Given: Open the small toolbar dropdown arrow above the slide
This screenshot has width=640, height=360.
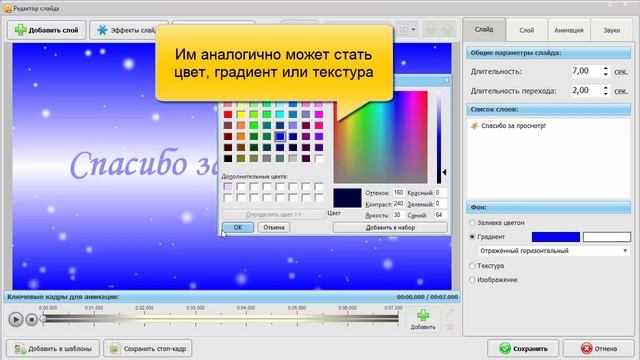Looking at the screenshot, I should (413, 29).
